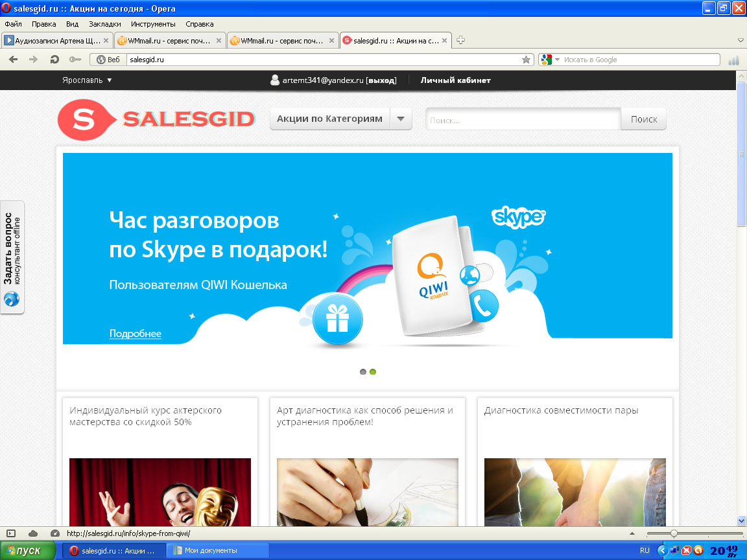Switch to the first WMmail.ru tab
Image resolution: width=747 pixels, height=560 pixels.
170,40
